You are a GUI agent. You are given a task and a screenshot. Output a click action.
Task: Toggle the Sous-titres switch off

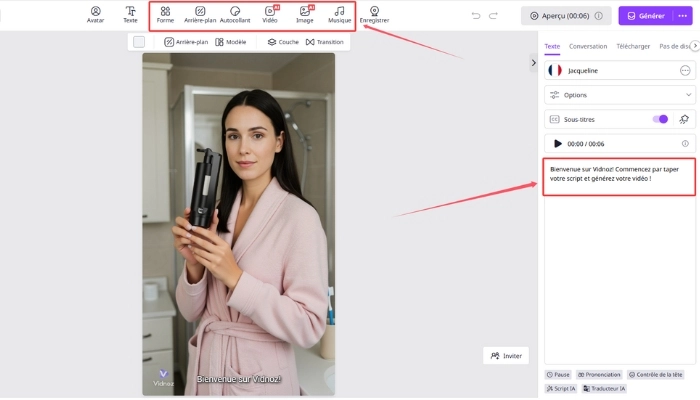[x=660, y=119]
